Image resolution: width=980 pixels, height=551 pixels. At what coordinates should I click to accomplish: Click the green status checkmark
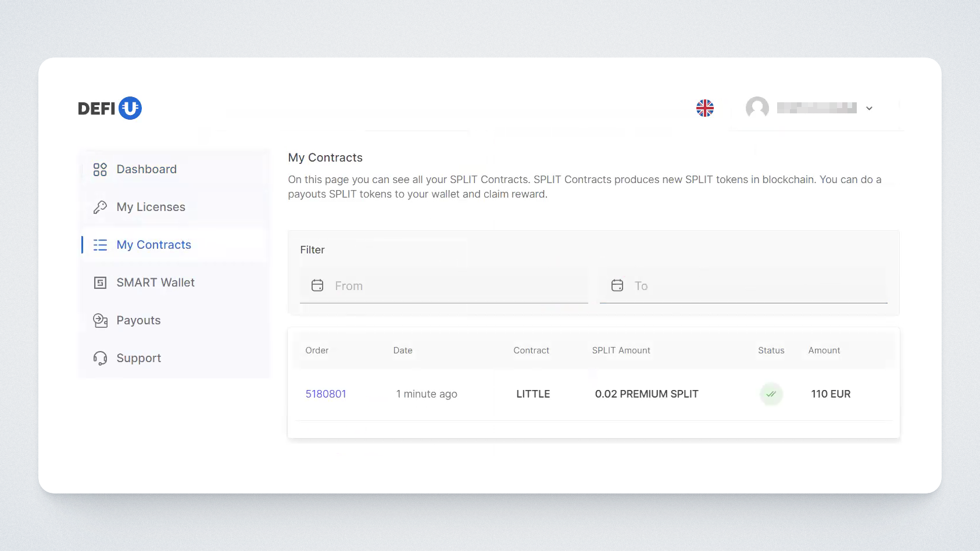(771, 394)
